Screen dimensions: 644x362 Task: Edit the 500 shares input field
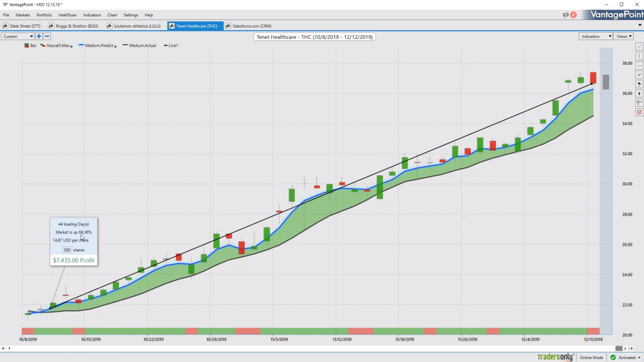[x=67, y=250]
